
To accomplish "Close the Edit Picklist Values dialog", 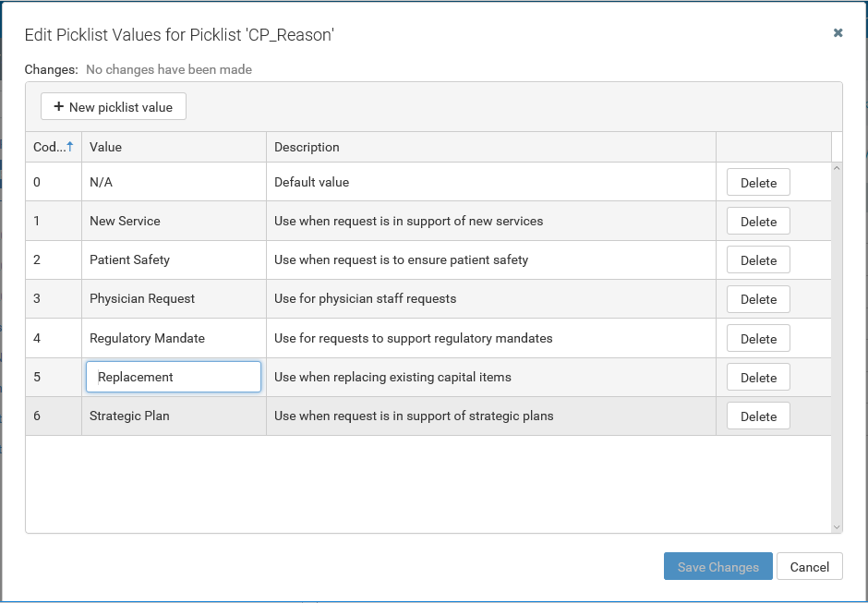I will tap(838, 32).
